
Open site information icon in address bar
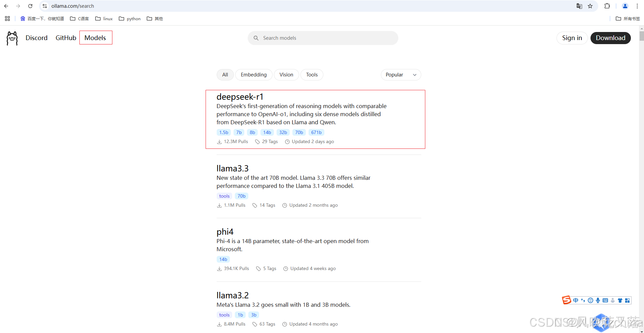(45, 6)
